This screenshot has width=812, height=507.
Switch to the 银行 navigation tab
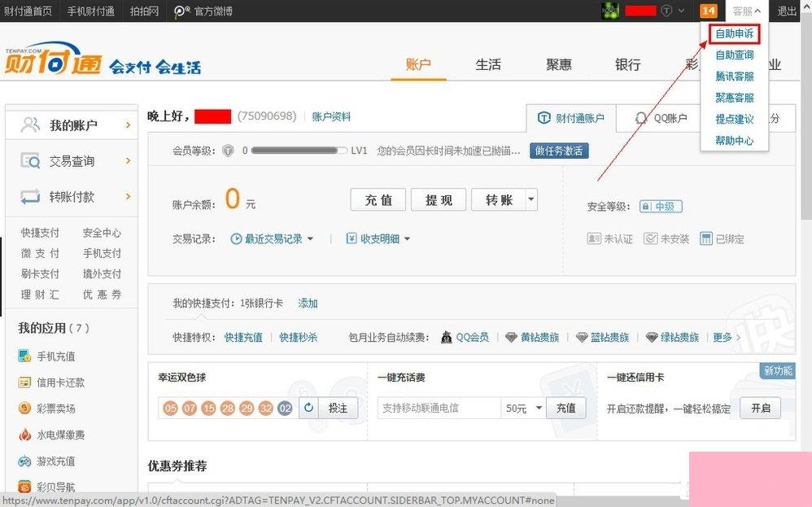point(627,65)
